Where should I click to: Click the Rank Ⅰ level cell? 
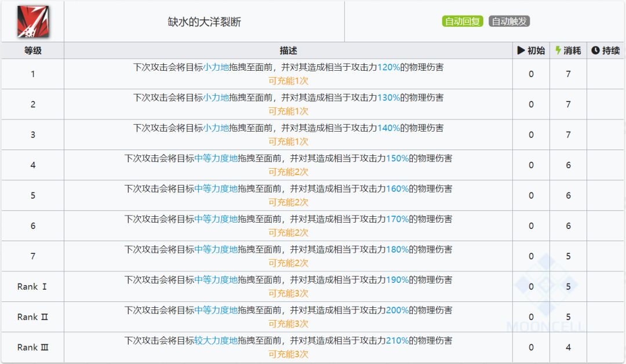[x=32, y=286]
